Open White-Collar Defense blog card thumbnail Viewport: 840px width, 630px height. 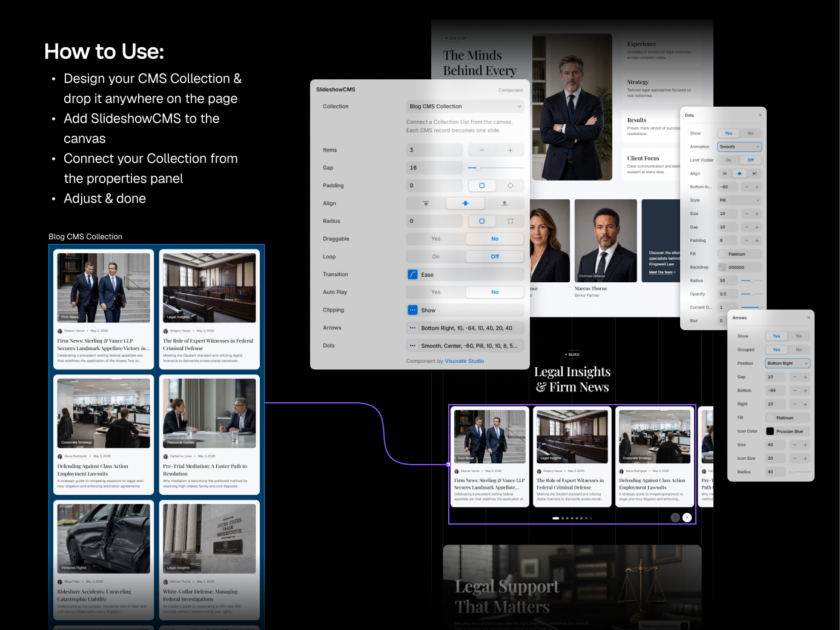tap(210, 539)
